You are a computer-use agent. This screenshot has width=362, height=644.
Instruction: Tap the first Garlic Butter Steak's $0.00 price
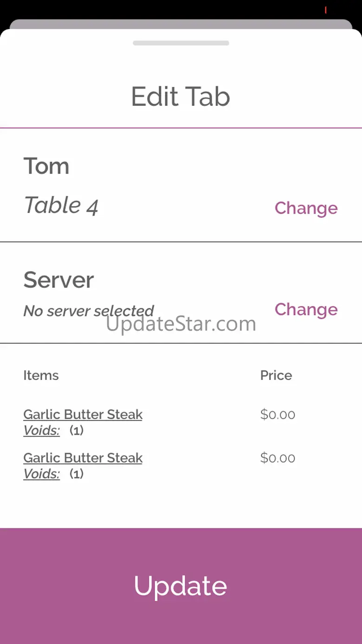click(x=278, y=414)
